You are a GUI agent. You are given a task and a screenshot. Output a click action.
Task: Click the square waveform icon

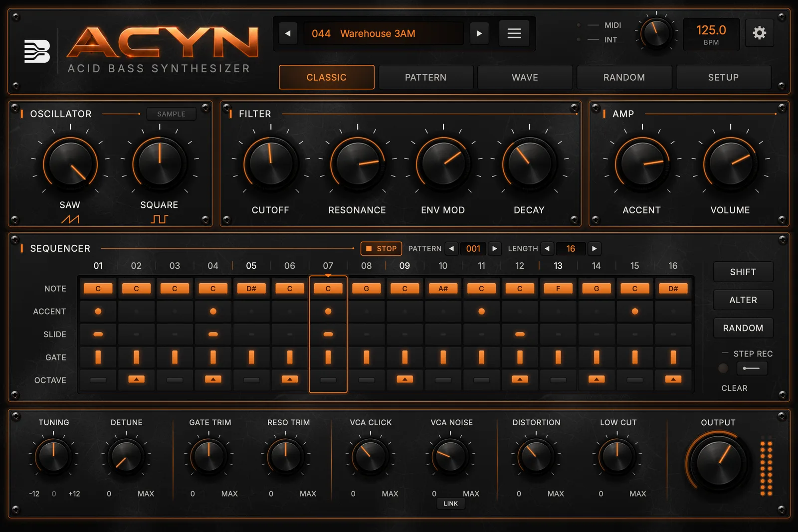pyautogui.click(x=159, y=219)
